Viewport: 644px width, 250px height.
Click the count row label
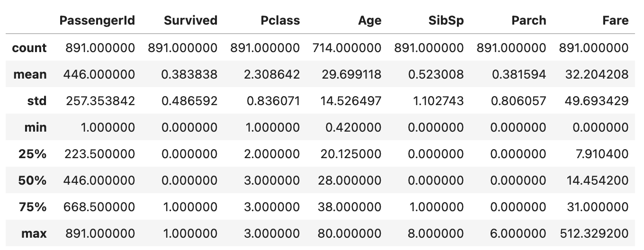tap(29, 48)
